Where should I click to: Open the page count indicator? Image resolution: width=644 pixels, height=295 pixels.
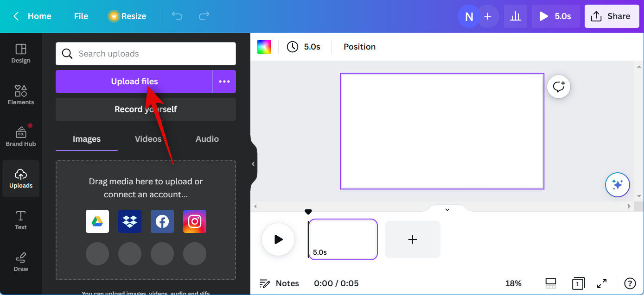coord(578,283)
